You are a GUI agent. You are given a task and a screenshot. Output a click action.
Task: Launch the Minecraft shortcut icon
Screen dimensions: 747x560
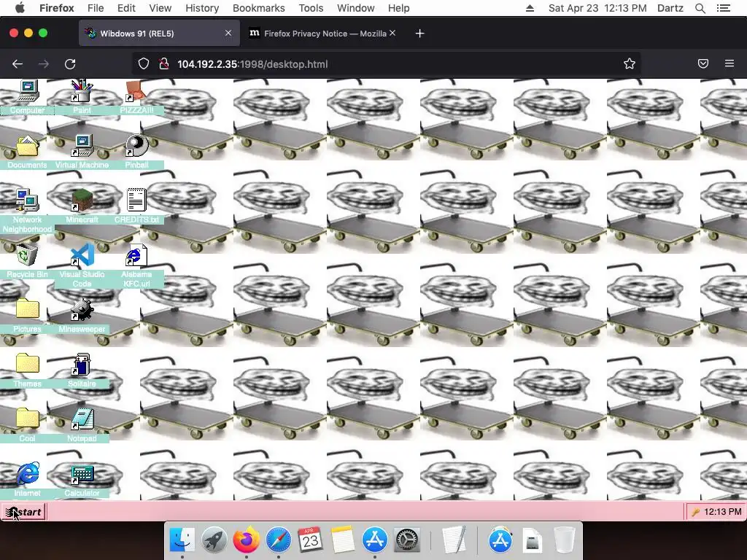82,201
